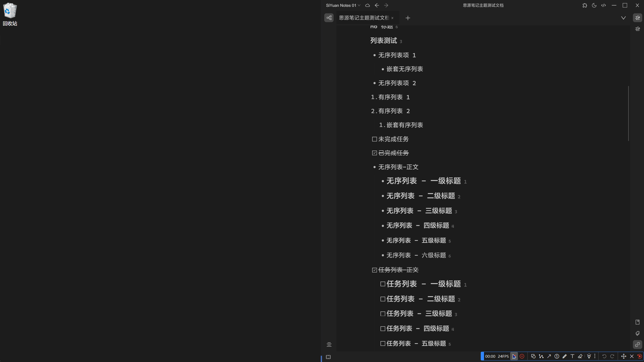The image size is (644, 362).
Task: Trigger cloud sync in the top bar
Action: (x=367, y=5)
